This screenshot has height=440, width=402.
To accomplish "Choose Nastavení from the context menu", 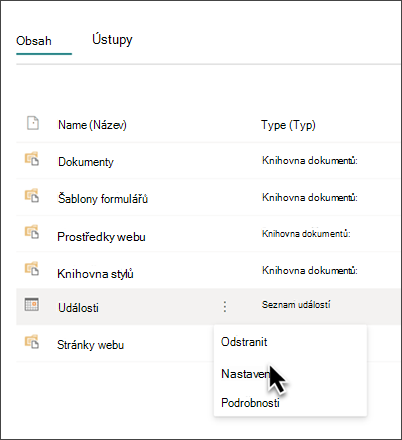I will pyautogui.click(x=247, y=374).
